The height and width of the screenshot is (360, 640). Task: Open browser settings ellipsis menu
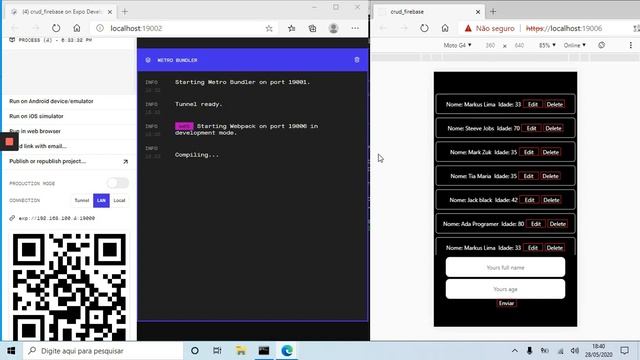(355, 28)
